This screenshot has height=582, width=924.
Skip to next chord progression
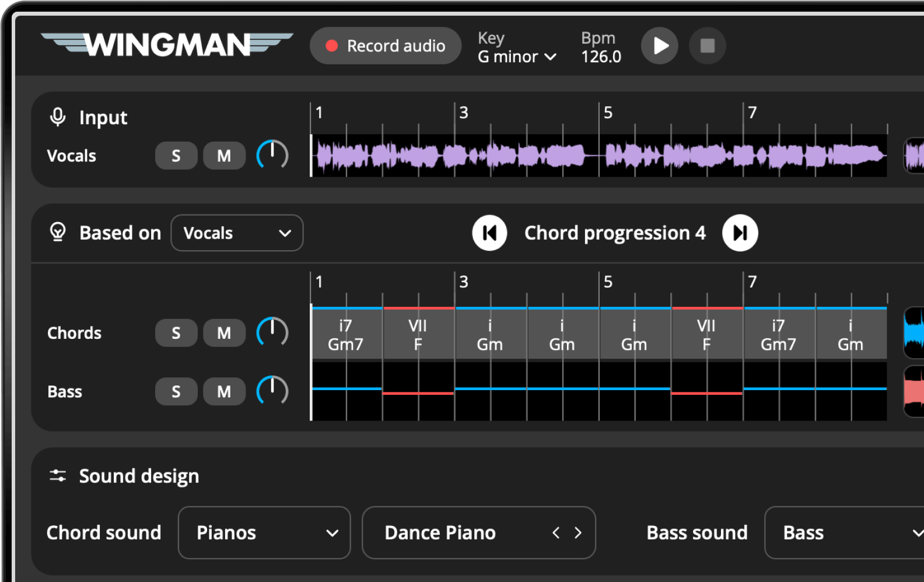click(740, 233)
